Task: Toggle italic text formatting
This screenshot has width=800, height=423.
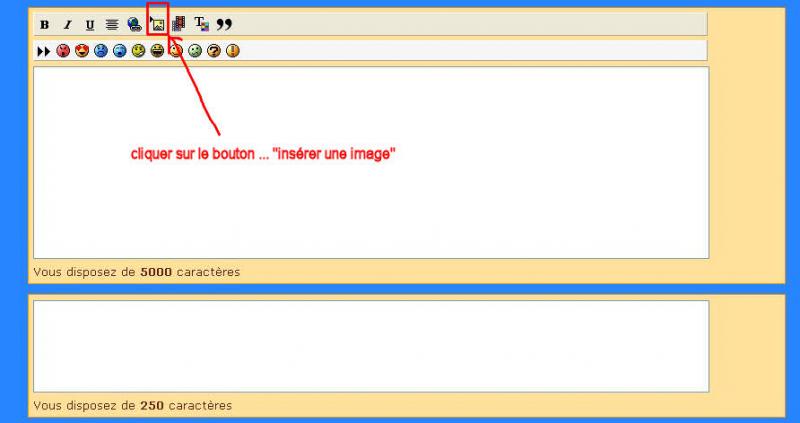Action: [67, 24]
